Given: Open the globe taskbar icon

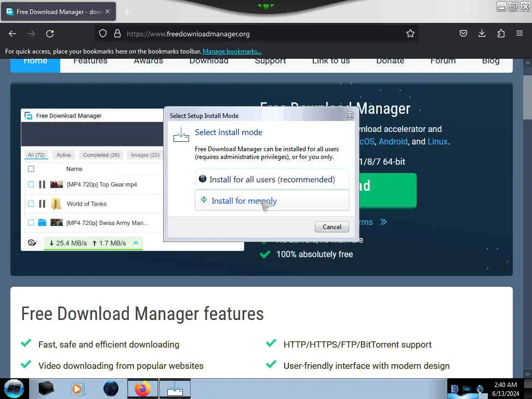Looking at the screenshot, I should click(111, 389).
